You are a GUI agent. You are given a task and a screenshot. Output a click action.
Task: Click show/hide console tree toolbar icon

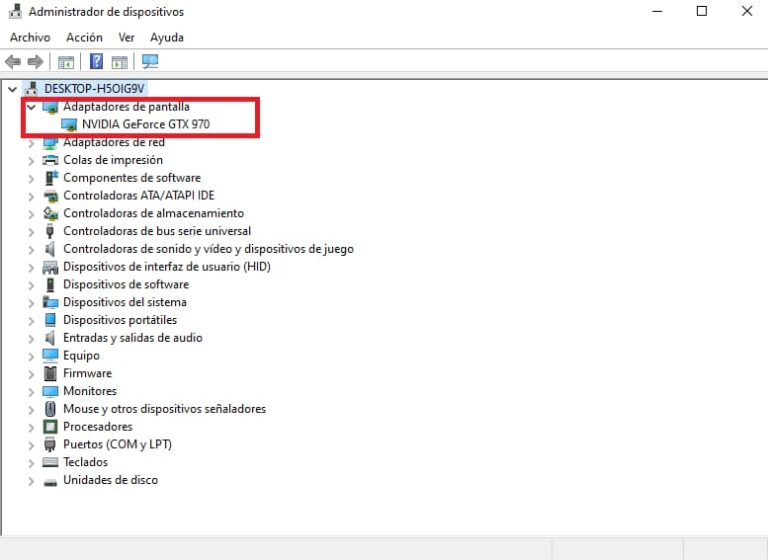click(x=66, y=62)
